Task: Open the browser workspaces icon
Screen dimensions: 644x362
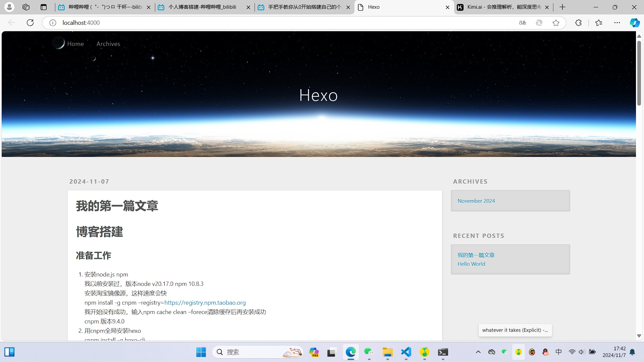Action: 26,7
